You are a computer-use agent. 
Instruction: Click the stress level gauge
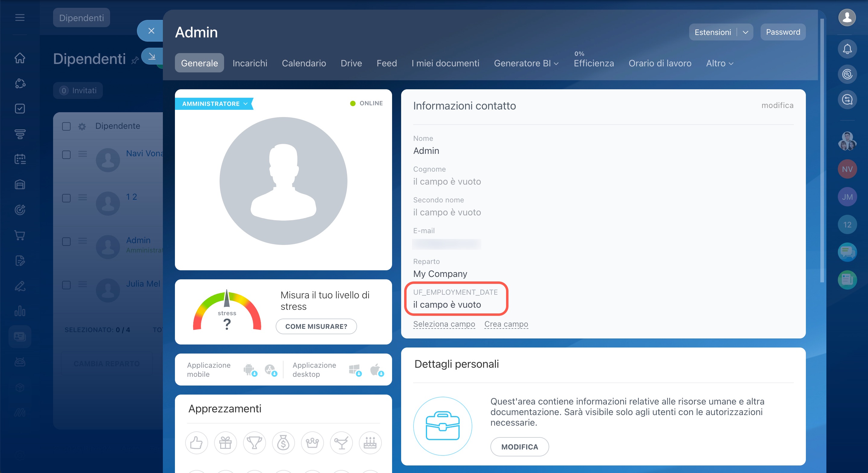click(227, 310)
